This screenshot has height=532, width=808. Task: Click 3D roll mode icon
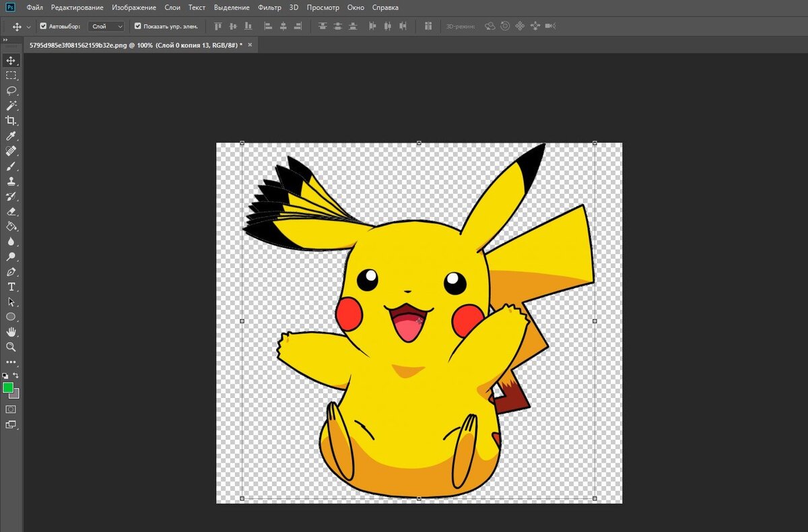505,26
